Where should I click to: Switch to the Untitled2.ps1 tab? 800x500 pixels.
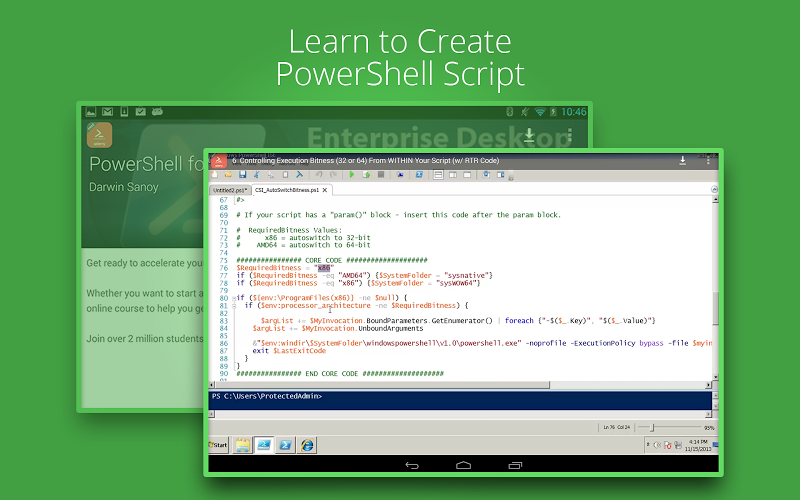pos(230,190)
